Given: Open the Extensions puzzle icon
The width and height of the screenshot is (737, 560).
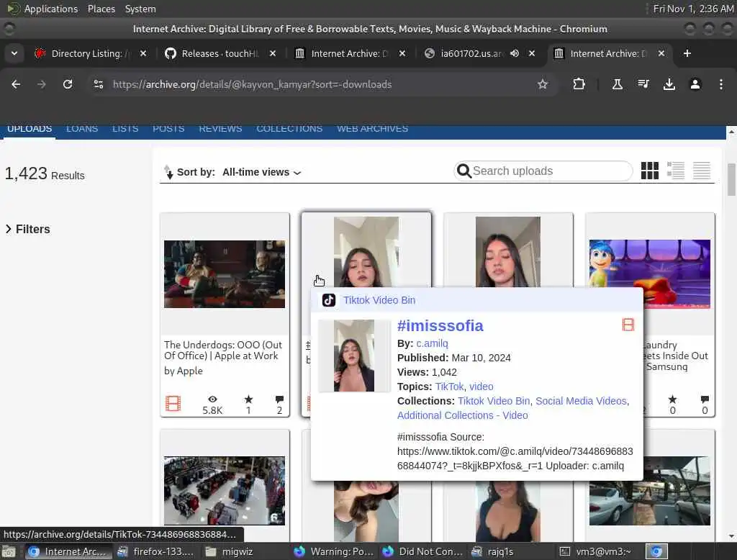Looking at the screenshot, I should [579, 84].
